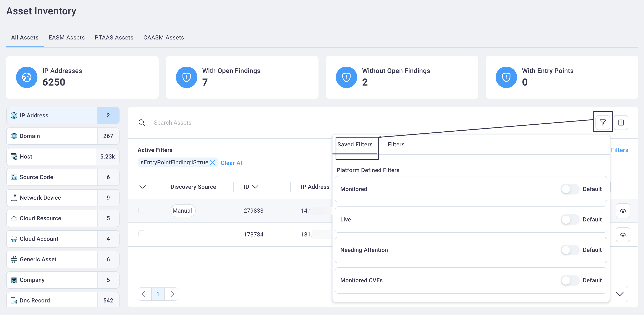Open the page size dropdown chevron
The width and height of the screenshot is (644, 315).
(620, 294)
